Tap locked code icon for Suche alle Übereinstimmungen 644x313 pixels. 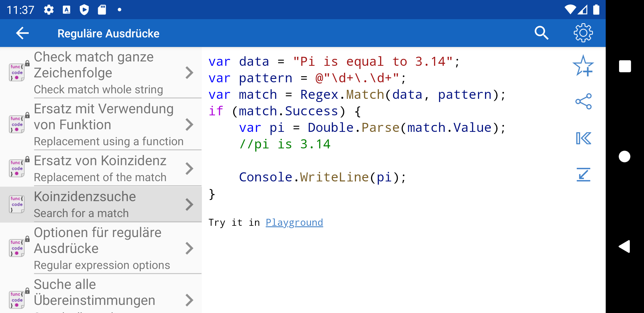[x=19, y=299]
